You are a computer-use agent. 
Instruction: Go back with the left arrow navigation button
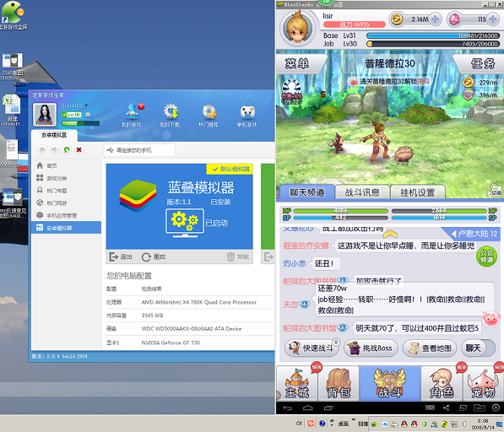pos(41,149)
